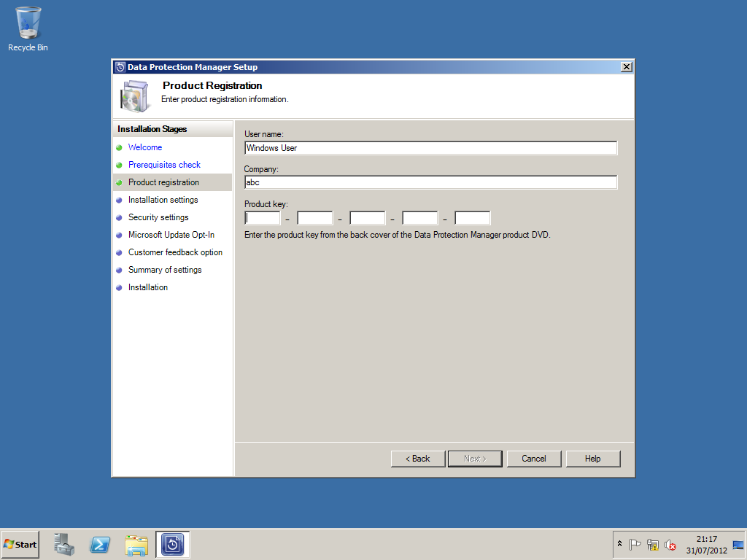Focus the Company field containing abc
The width and height of the screenshot is (747, 560).
pyautogui.click(x=430, y=182)
